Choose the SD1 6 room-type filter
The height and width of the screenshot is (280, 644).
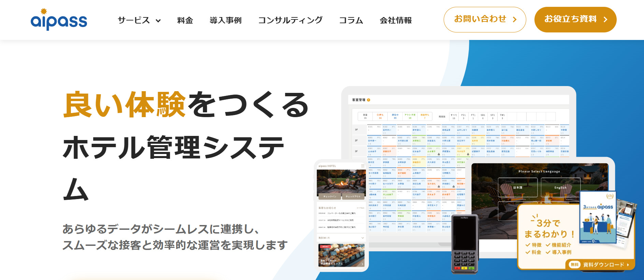click(x=483, y=116)
